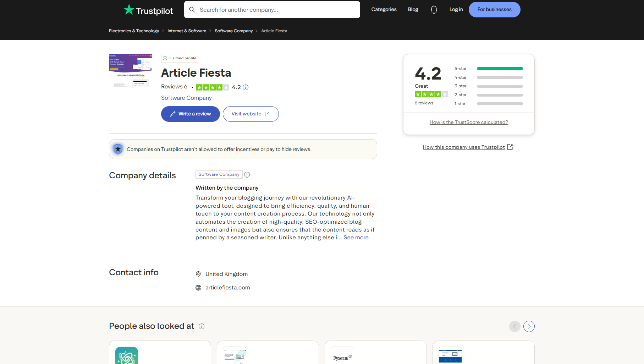The width and height of the screenshot is (644, 364).
Task: Click the 2-star rating progress bar
Action: pos(500,95)
